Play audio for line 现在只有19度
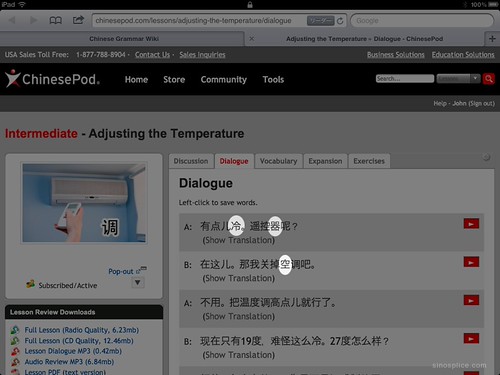Image resolution: width=500 pixels, height=375 pixels. pyautogui.click(x=471, y=339)
